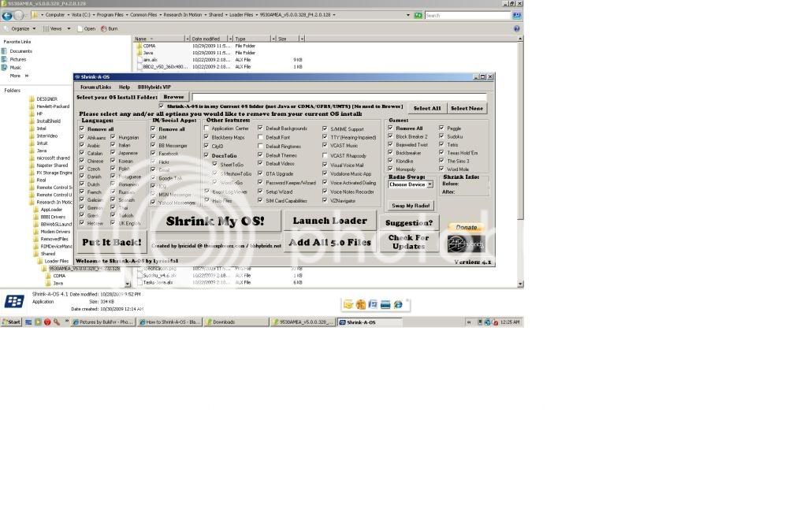Open the Pictures favorite link icon
Viewport: 807px width, 532px height.
tap(4, 59)
